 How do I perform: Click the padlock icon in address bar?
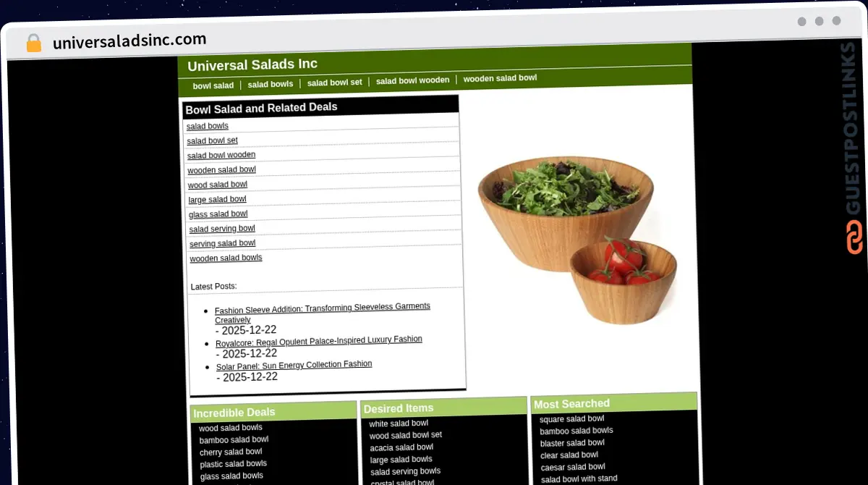pyautogui.click(x=33, y=43)
